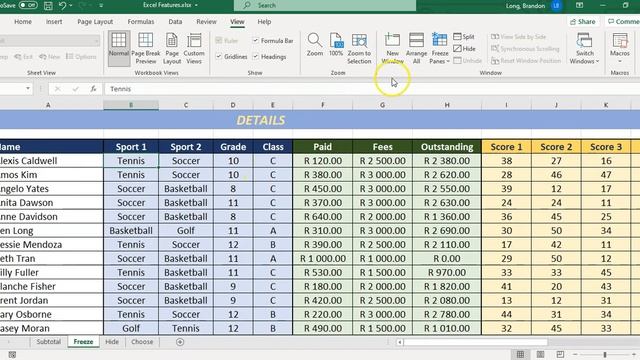Split the worksheet window
This screenshot has width=640, height=360.
click(x=464, y=37)
